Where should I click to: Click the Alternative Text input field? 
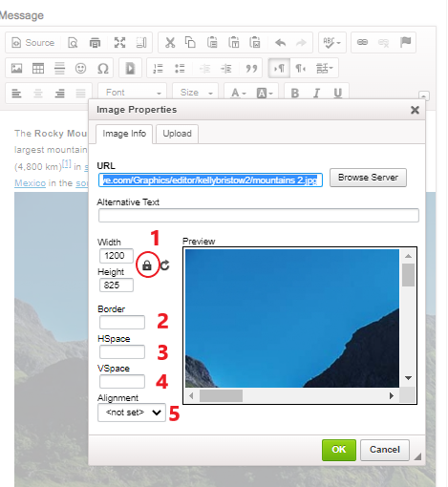click(x=259, y=216)
